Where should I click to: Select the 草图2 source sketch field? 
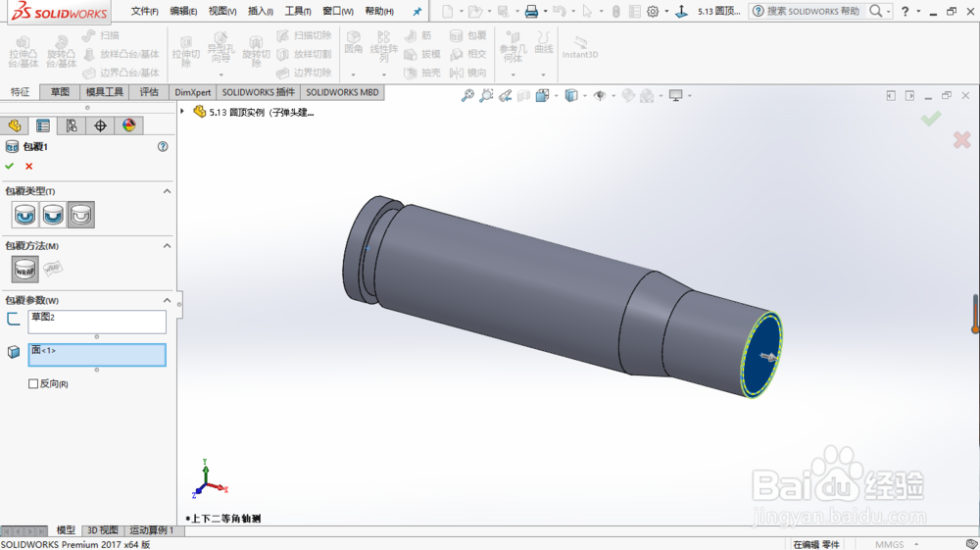[x=97, y=322]
